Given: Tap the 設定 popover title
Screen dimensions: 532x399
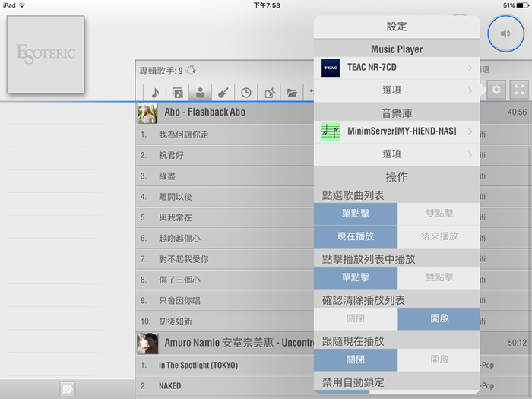Looking at the screenshot, I should tap(397, 27).
